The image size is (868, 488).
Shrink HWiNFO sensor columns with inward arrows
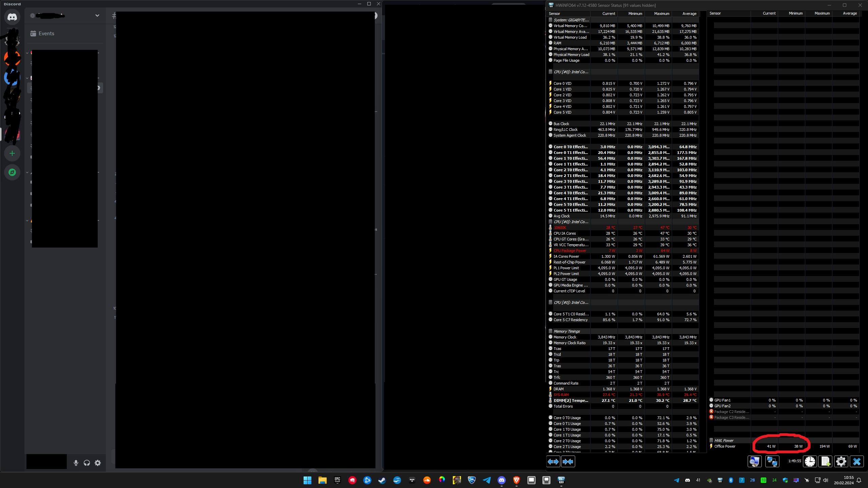[x=568, y=462]
